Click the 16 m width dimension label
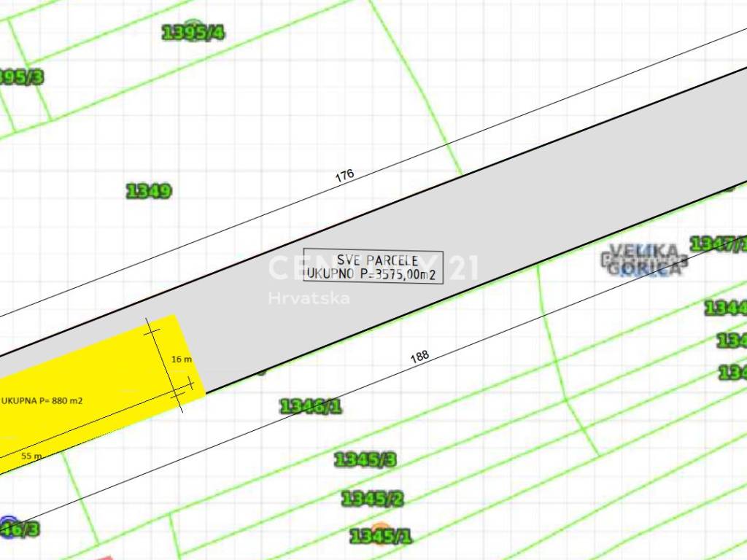Image resolution: width=747 pixels, height=560 pixels. pyautogui.click(x=181, y=359)
